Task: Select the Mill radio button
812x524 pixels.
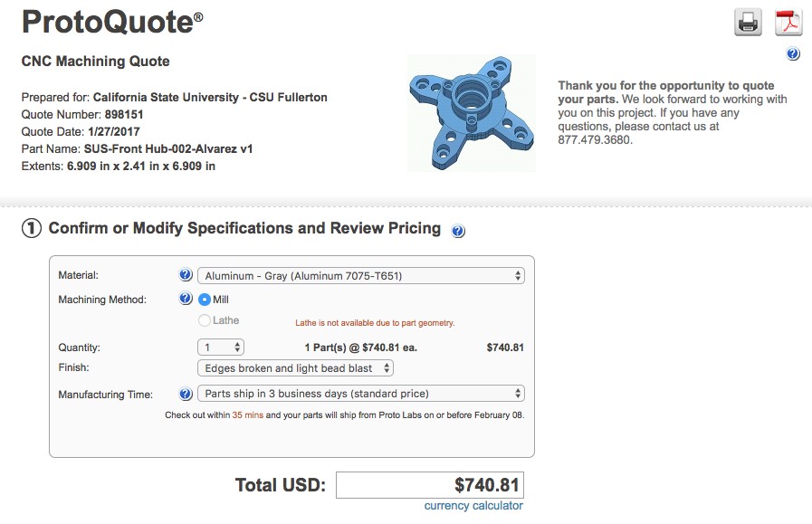Action: tap(205, 300)
